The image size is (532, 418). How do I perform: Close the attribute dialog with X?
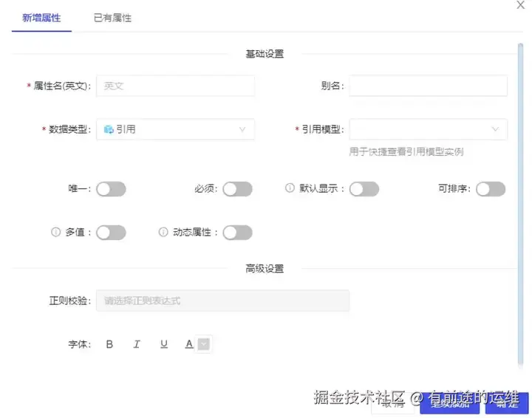click(x=520, y=4)
